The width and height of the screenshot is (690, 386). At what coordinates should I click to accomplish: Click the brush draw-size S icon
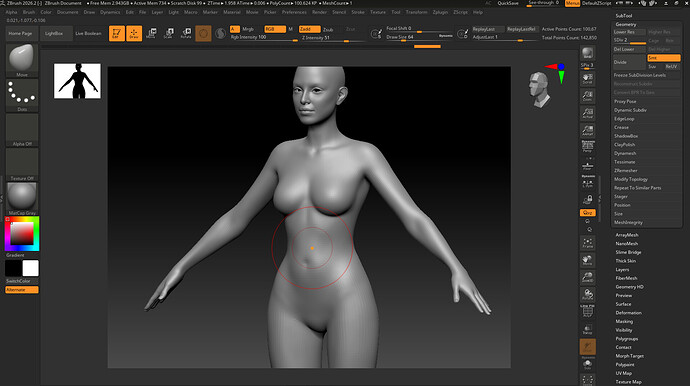(376, 33)
